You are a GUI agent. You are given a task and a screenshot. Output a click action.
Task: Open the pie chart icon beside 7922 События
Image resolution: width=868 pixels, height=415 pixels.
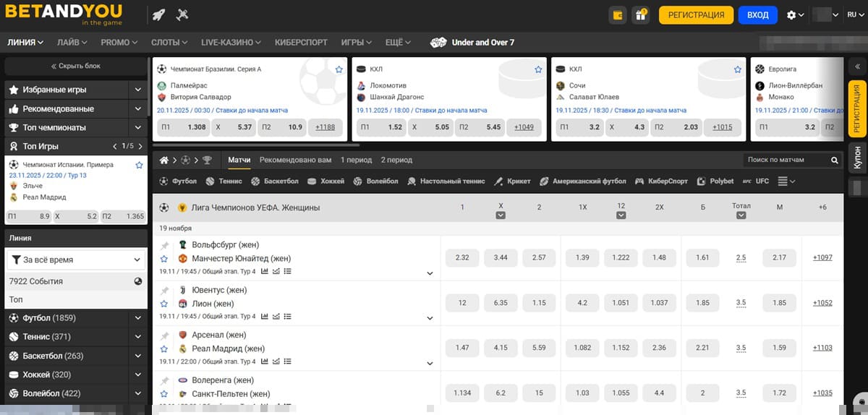coord(137,281)
